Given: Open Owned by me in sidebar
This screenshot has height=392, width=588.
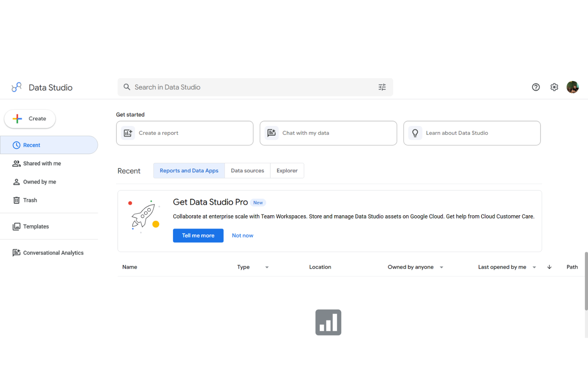Looking at the screenshot, I should [49, 182].
